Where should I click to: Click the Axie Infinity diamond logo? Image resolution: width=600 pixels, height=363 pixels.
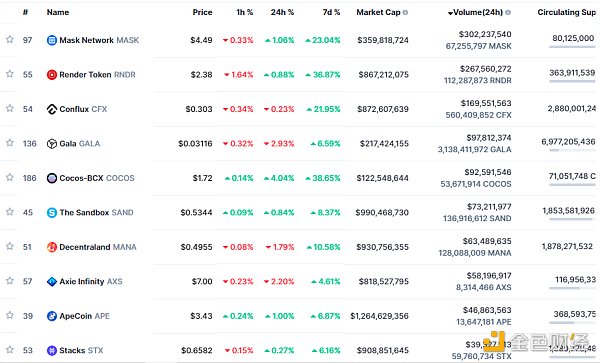[52, 282]
